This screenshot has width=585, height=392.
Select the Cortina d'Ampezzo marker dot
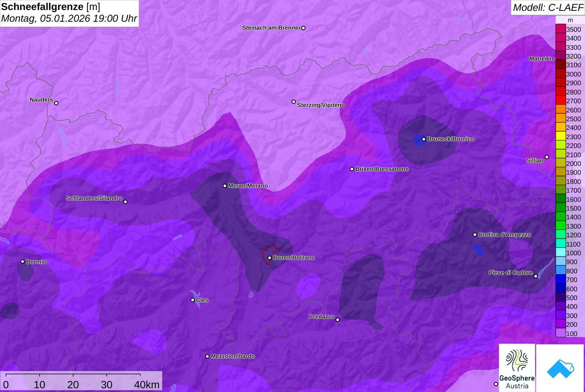pyautogui.click(x=475, y=235)
